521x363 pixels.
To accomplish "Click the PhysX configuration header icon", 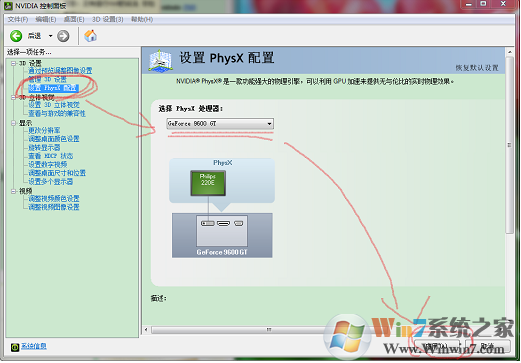I will click(161, 60).
